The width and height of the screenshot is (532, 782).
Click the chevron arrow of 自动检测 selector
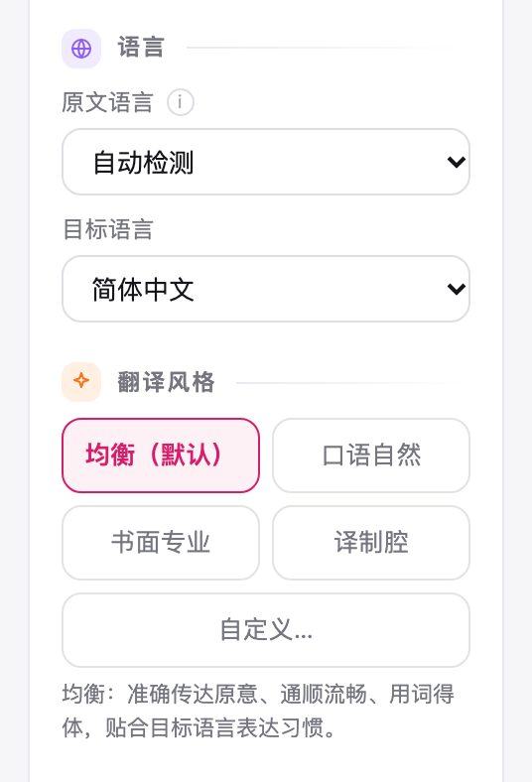pyautogui.click(x=456, y=162)
